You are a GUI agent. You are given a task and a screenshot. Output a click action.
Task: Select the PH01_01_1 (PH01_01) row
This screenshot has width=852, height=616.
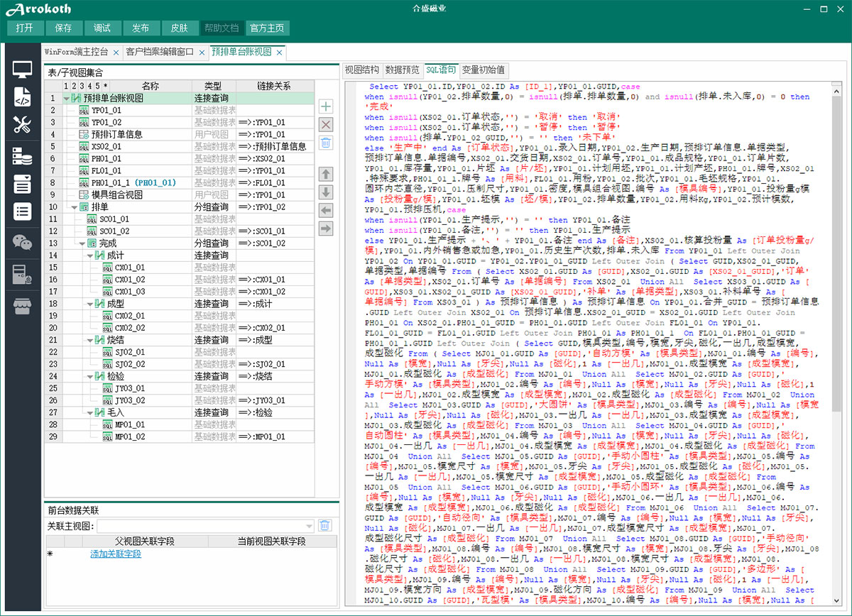pos(179,183)
